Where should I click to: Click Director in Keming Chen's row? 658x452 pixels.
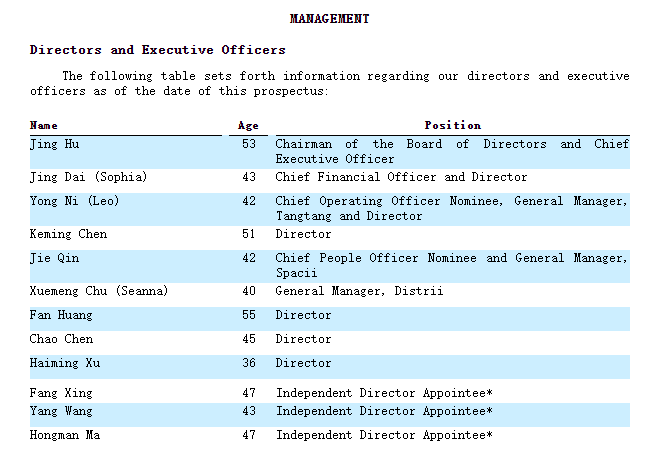point(303,234)
